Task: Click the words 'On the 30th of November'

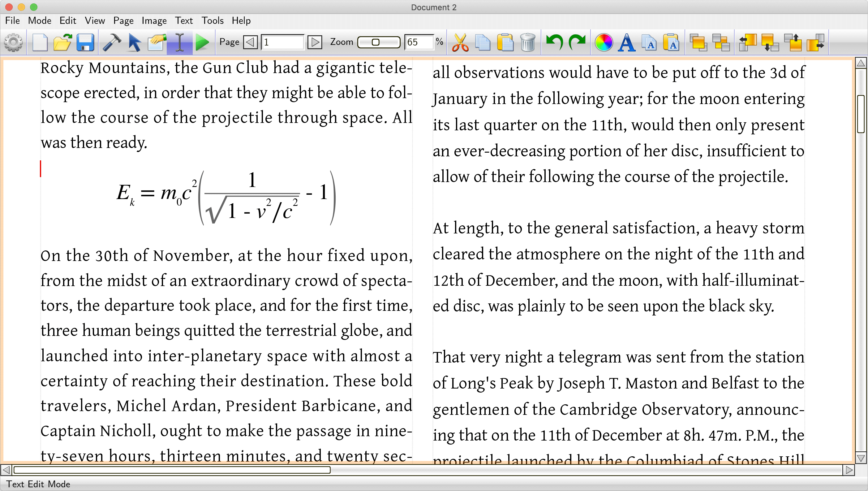Action: tap(136, 255)
